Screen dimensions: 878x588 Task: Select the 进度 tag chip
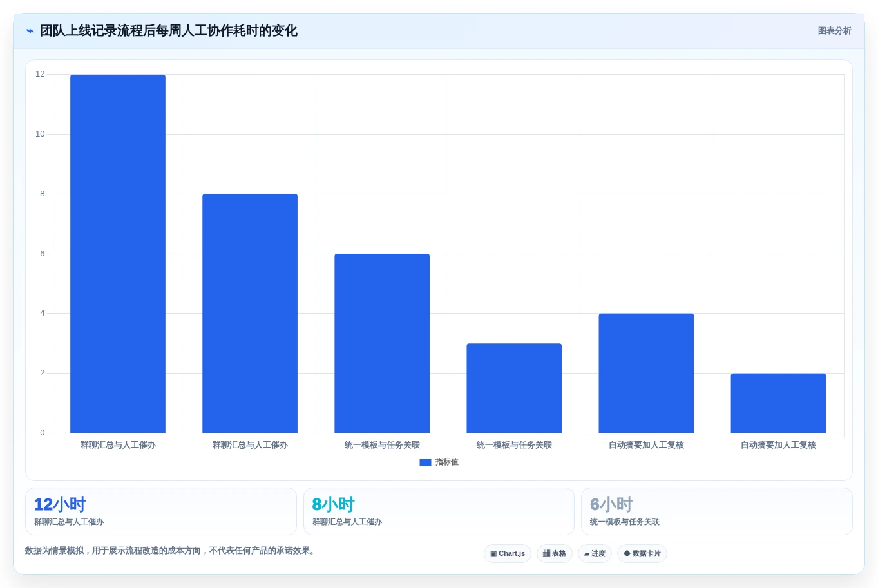point(595,554)
